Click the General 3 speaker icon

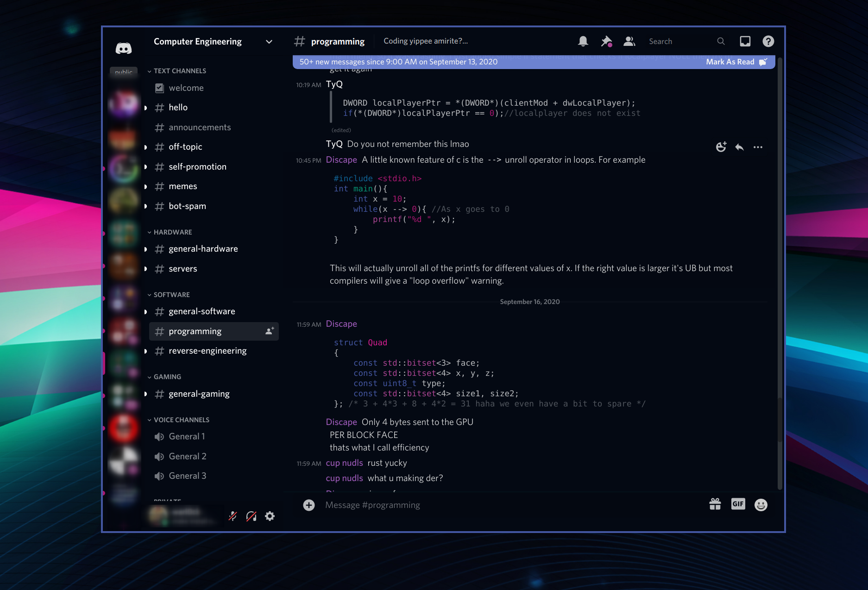click(159, 476)
